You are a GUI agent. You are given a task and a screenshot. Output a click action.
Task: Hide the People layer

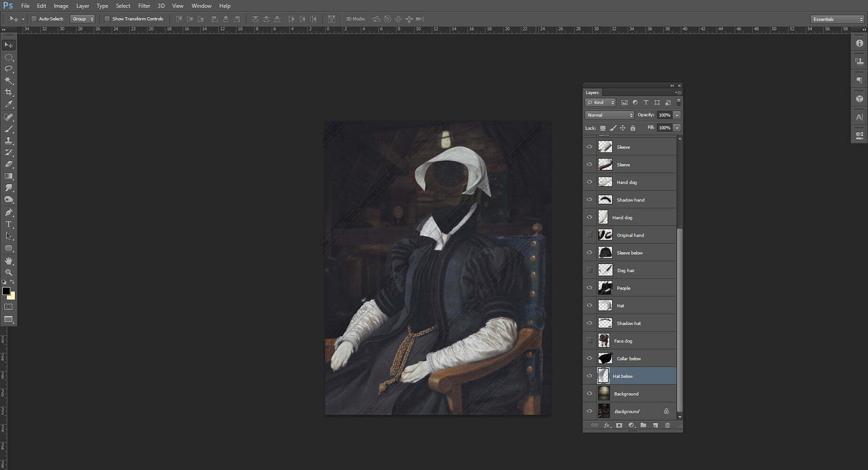[x=589, y=288]
